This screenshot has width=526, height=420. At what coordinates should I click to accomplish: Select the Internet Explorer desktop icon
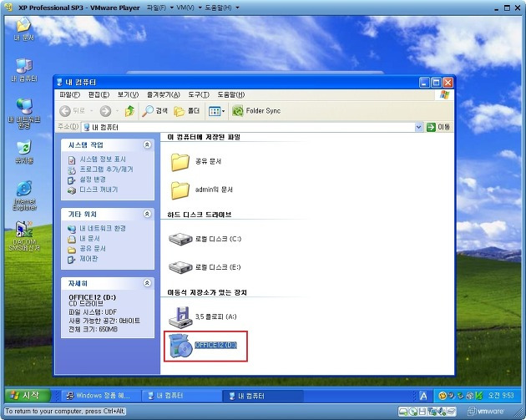[x=24, y=195]
